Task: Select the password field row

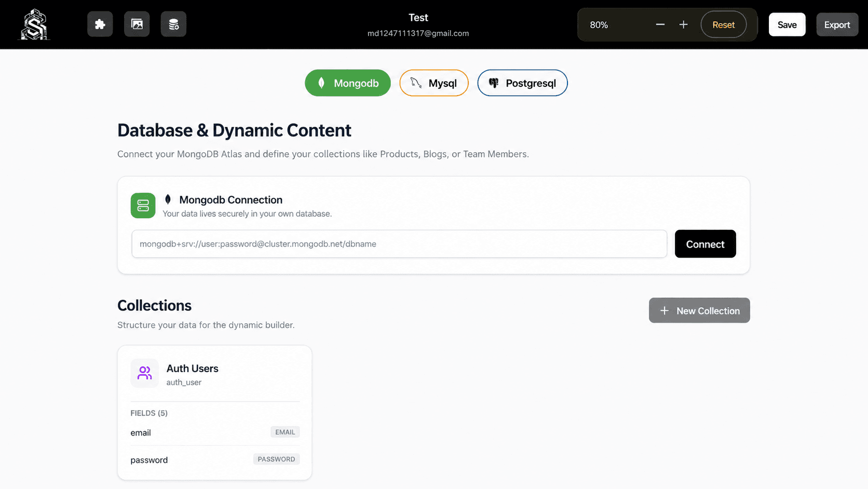Action: coord(215,459)
